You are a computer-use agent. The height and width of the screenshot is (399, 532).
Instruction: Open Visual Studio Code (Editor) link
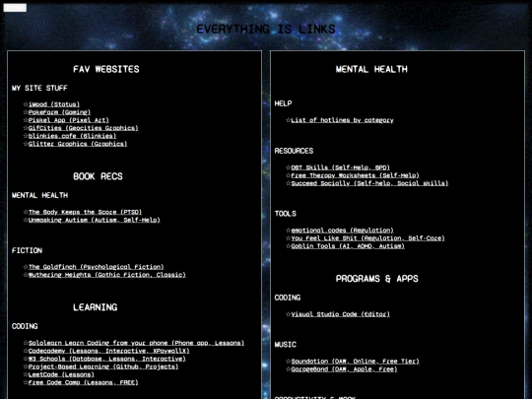click(x=340, y=314)
